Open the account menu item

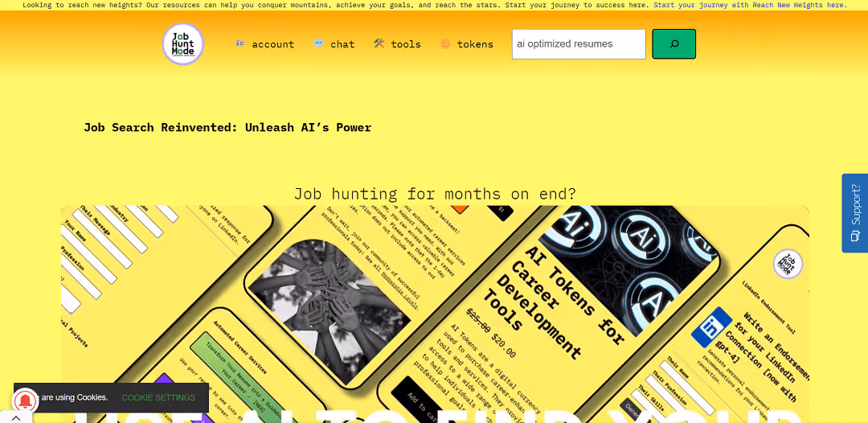[264, 44]
